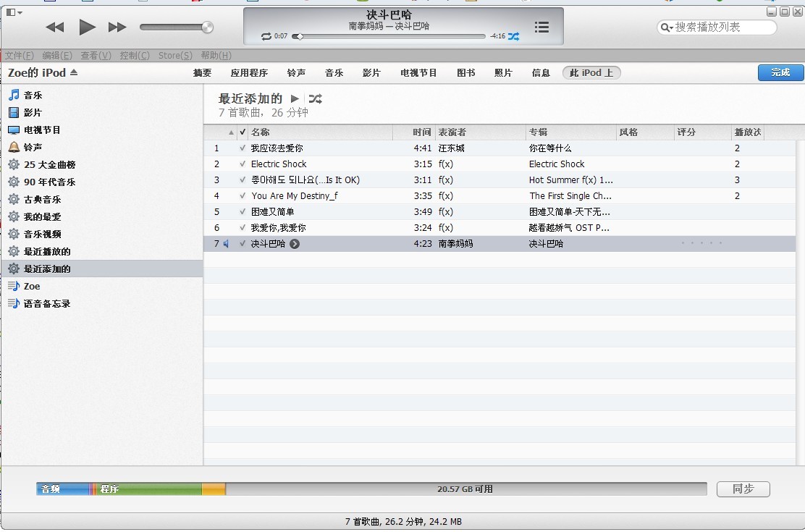Open the 古典音乐 smart playlist
Viewport: 805px width, 532px height.
point(101,199)
